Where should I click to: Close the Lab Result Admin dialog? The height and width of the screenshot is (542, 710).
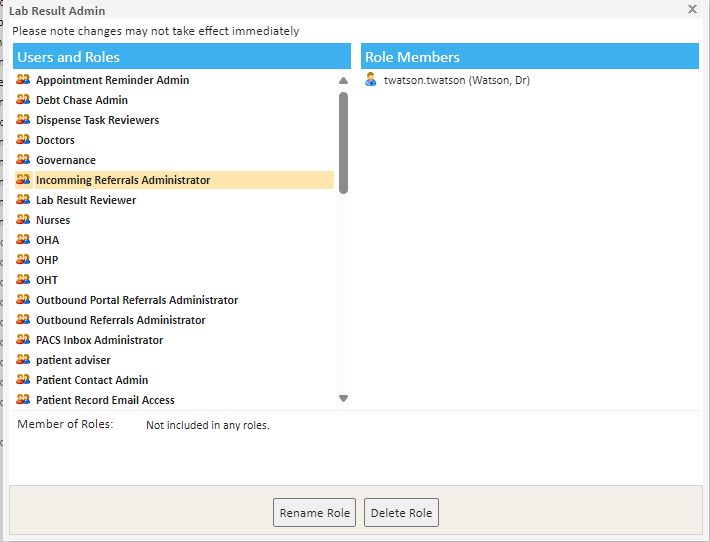692,9
